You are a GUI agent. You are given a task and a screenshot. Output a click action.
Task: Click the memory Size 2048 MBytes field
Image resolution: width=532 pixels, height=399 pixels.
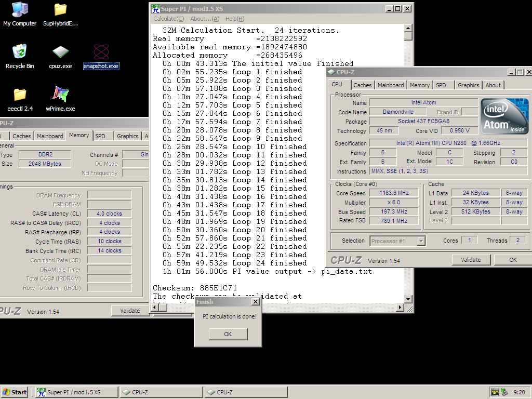[x=45, y=164]
